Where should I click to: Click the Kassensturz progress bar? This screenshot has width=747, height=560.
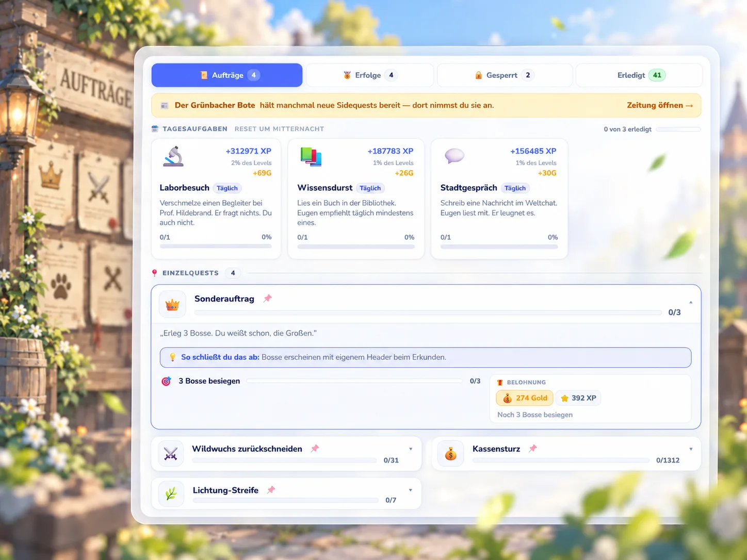click(561, 460)
